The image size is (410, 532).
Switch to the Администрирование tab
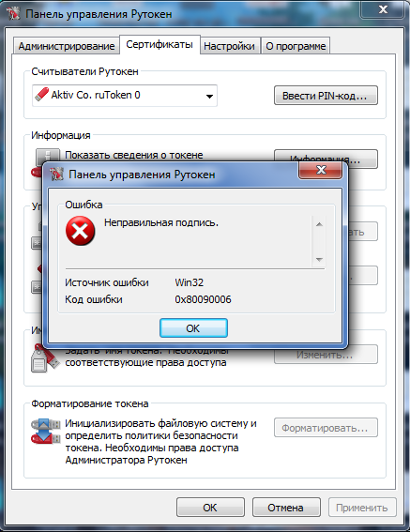coord(67,46)
